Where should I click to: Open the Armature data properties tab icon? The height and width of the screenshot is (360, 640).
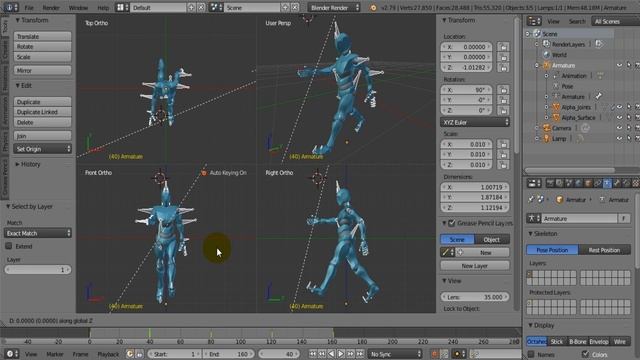click(607, 184)
